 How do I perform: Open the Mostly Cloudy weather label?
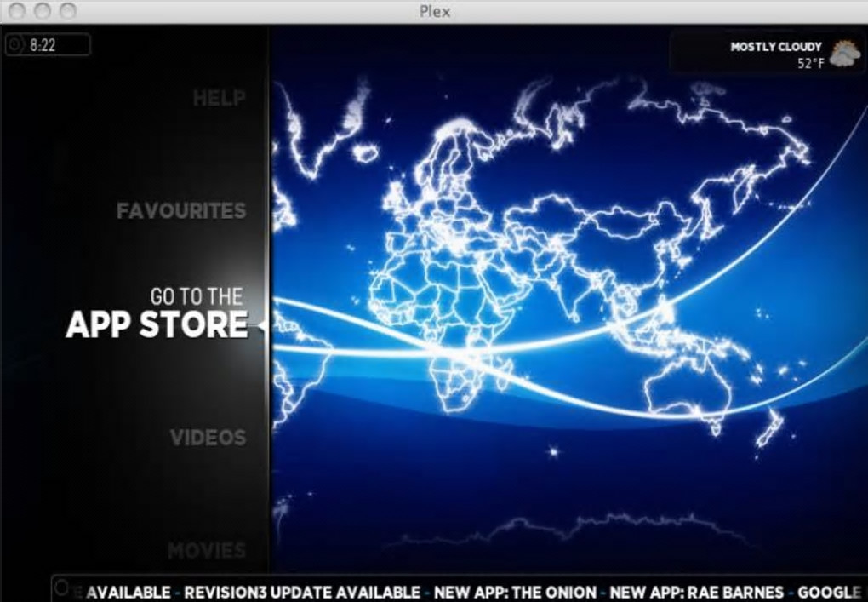(x=776, y=47)
